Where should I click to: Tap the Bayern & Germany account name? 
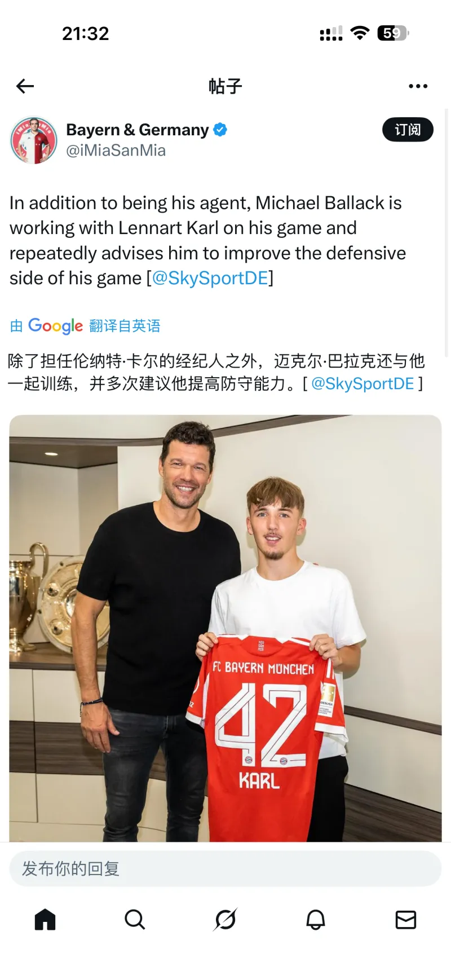(x=138, y=130)
